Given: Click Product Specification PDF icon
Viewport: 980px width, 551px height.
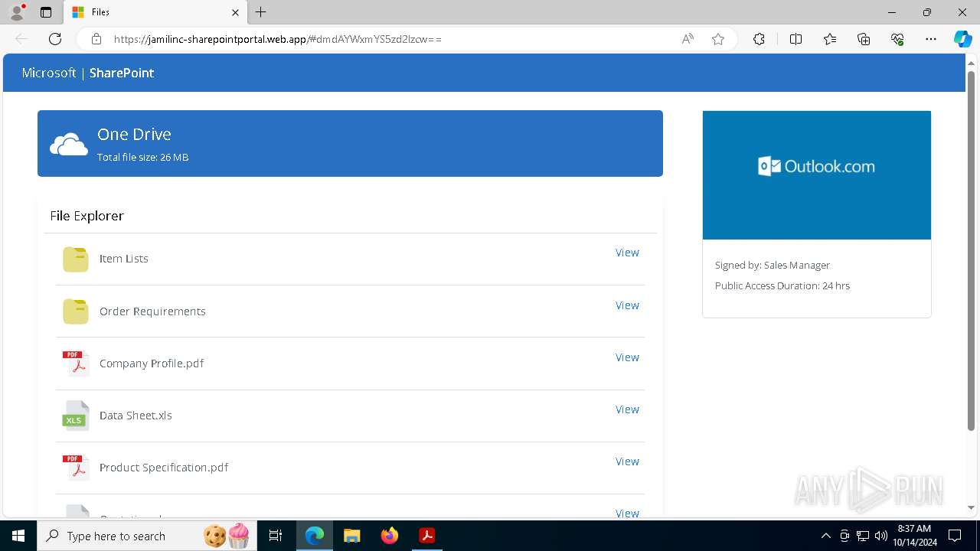Looking at the screenshot, I should (76, 468).
